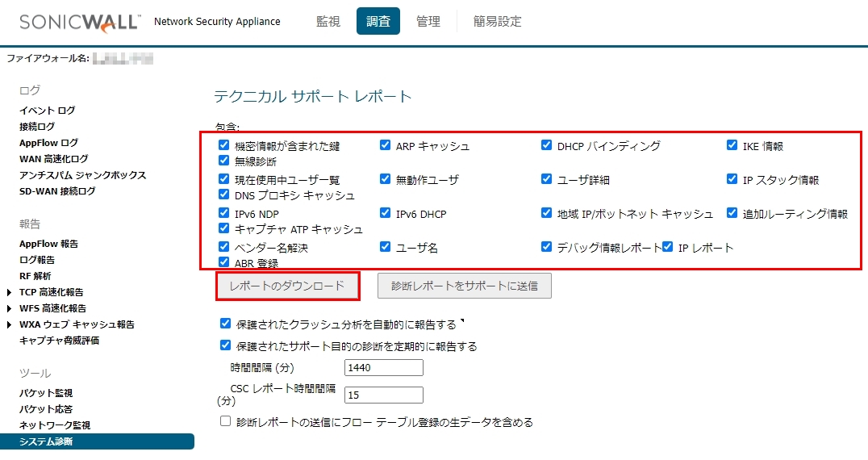Open イベント ログ in sidebar
The height and width of the screenshot is (460, 868).
pos(48,111)
